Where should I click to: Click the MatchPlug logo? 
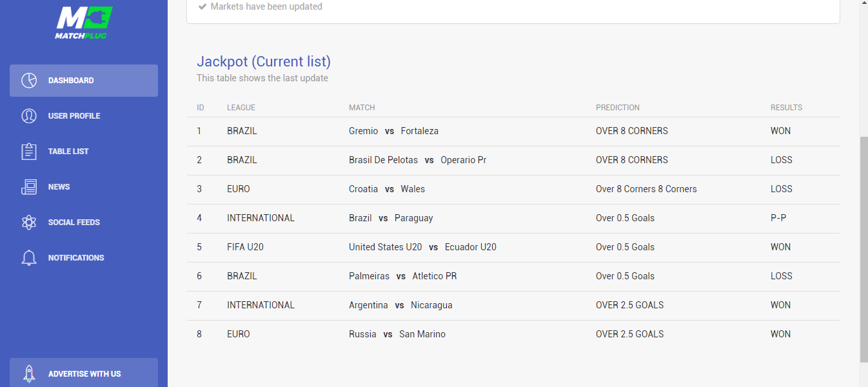pyautogui.click(x=84, y=23)
